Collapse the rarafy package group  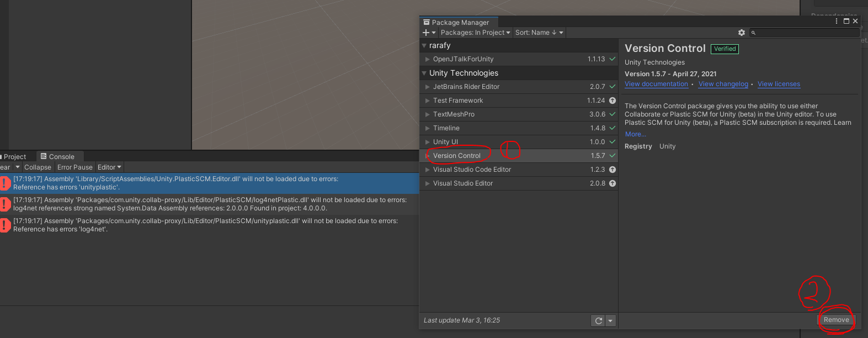point(424,45)
